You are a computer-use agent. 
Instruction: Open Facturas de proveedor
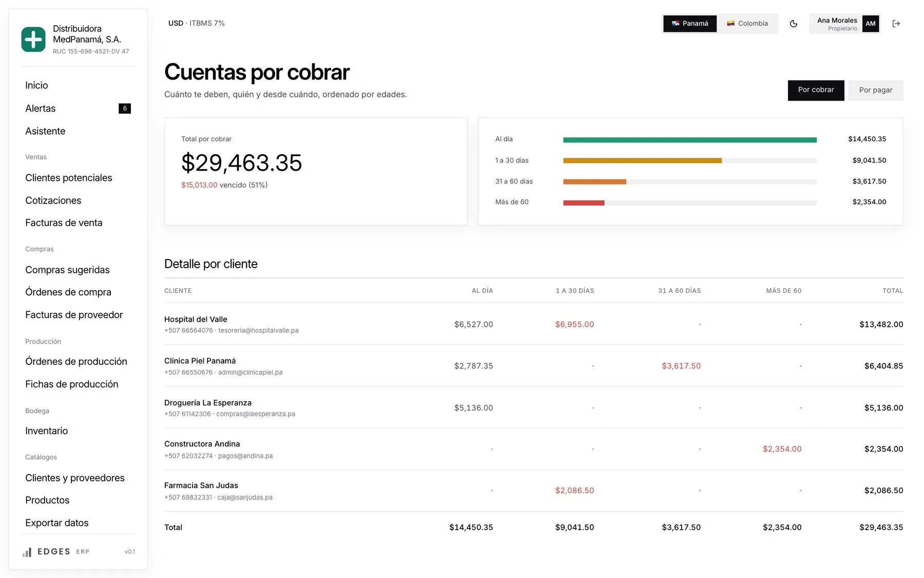coord(74,314)
